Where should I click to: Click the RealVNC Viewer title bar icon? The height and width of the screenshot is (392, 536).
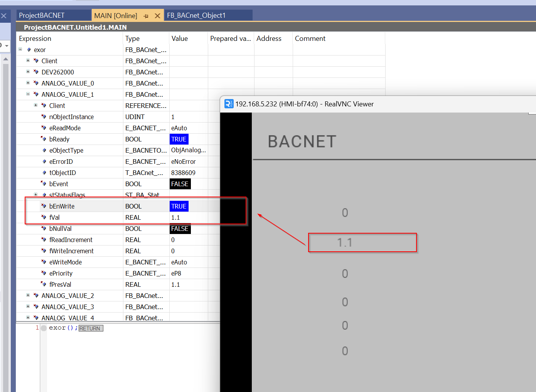coord(229,104)
